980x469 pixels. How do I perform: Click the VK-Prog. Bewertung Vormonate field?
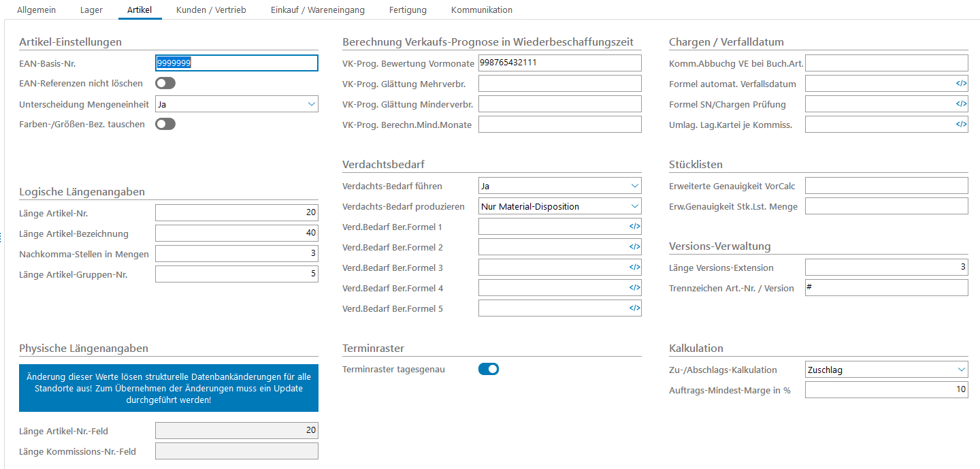[x=559, y=63]
